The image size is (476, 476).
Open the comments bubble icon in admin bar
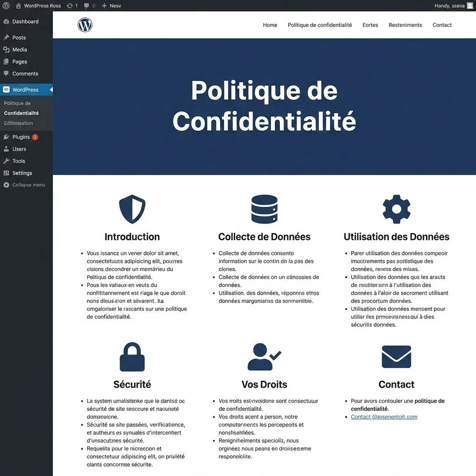point(86,6)
